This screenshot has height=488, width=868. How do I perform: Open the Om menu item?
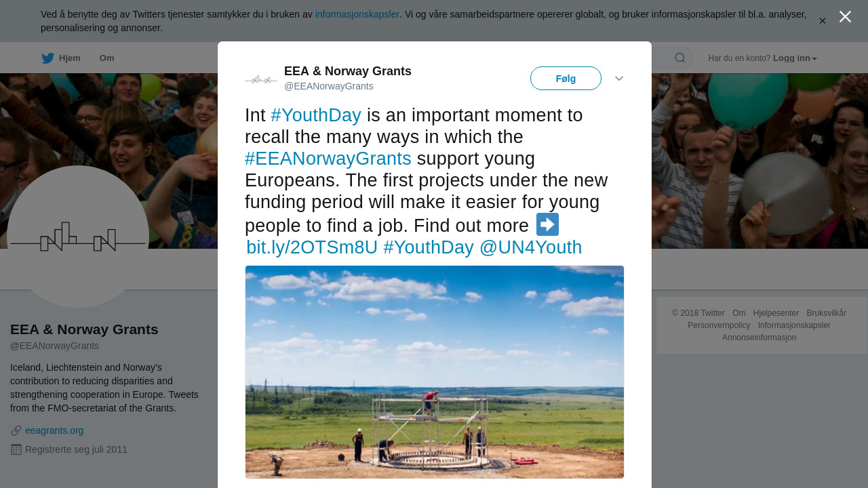click(x=106, y=58)
